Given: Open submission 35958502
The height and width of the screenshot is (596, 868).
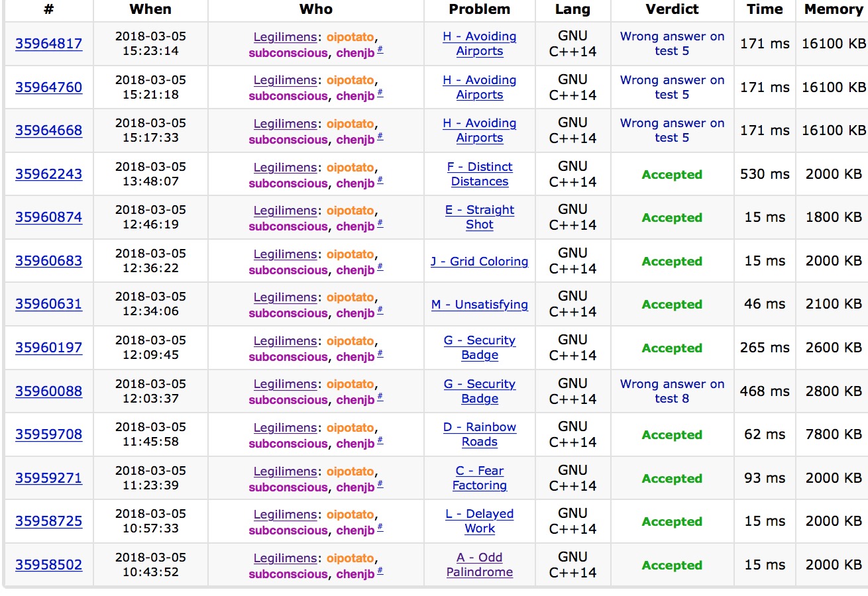Looking at the screenshot, I should pyautogui.click(x=48, y=565).
